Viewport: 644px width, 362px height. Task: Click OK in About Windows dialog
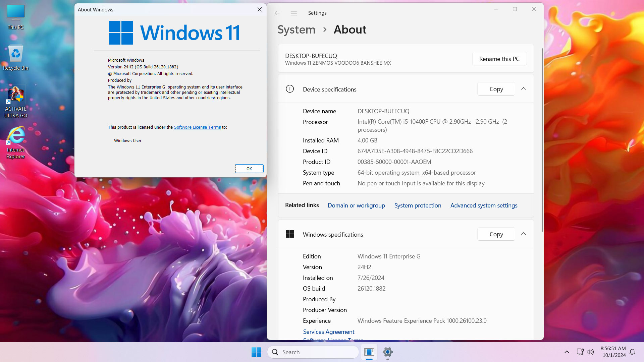coord(249,169)
